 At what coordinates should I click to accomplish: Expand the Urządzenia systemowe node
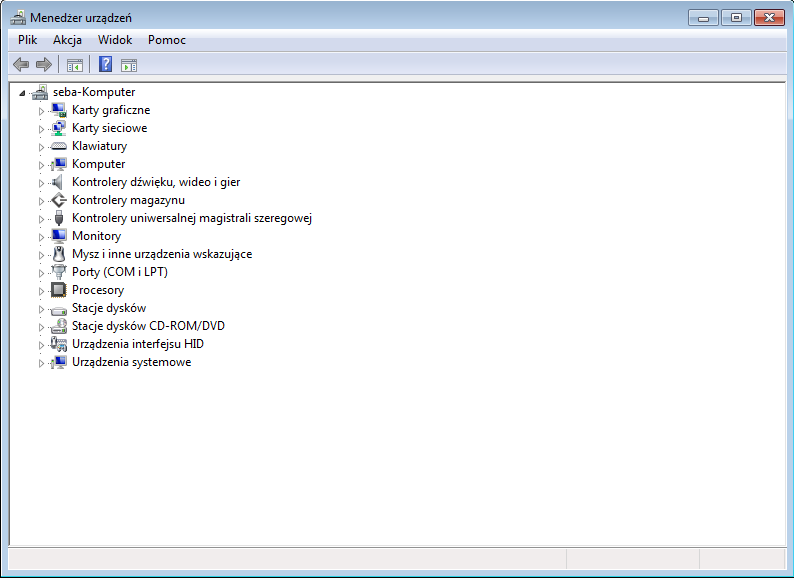point(42,363)
